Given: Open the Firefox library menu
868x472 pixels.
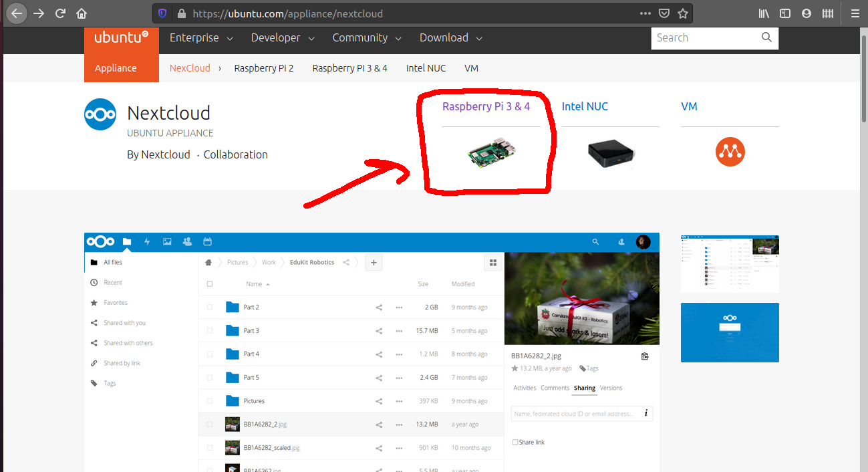Looking at the screenshot, I should pos(764,13).
